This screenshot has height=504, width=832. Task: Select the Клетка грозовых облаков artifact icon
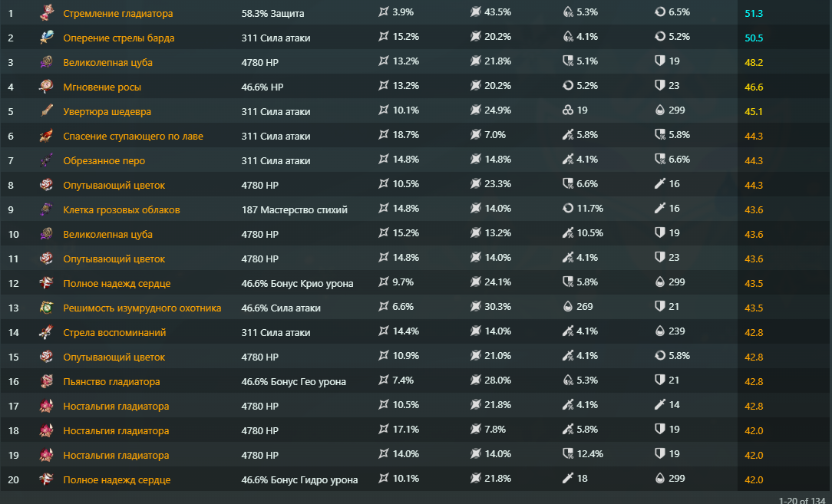tap(46, 209)
